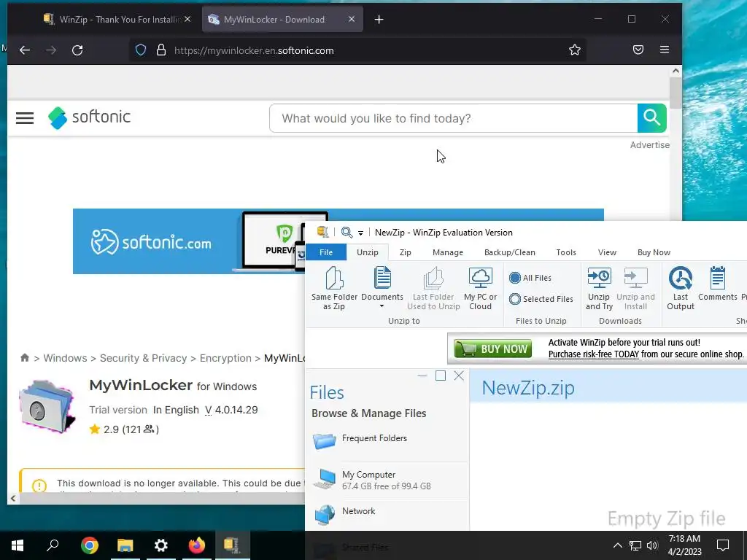Click Unzip and Try button
Screen dimensions: 747x560
coord(599,289)
